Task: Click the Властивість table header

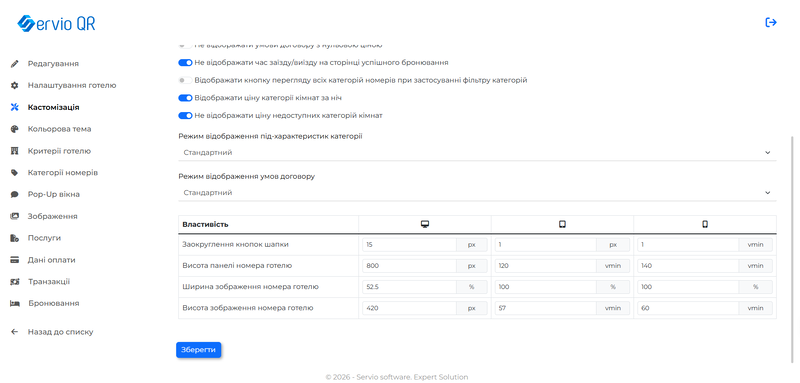Action: click(x=206, y=224)
